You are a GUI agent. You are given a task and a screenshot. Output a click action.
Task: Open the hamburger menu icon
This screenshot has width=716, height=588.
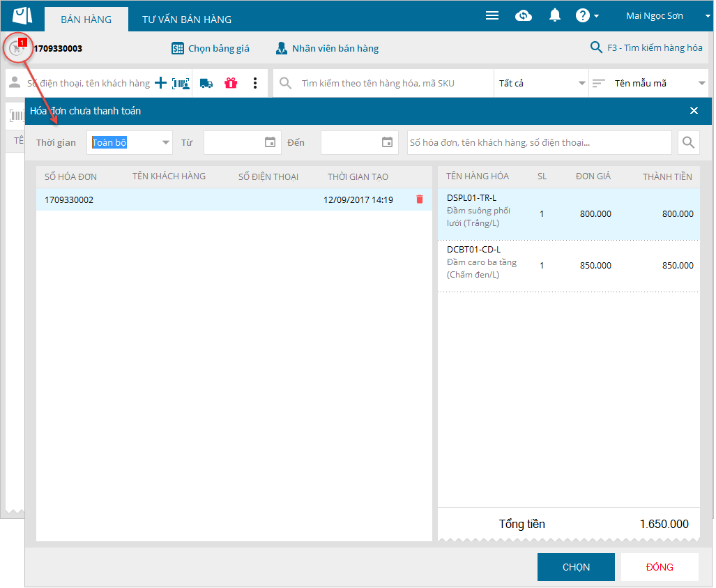pyautogui.click(x=492, y=16)
